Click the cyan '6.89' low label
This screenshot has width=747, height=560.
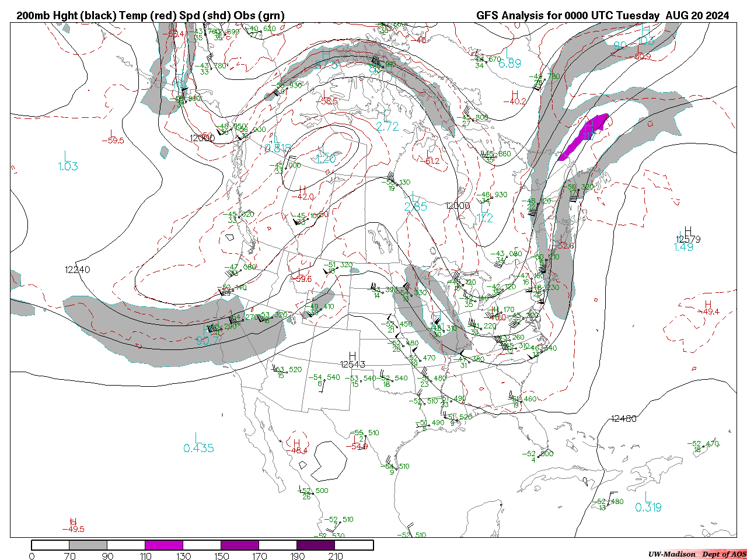tap(509, 64)
